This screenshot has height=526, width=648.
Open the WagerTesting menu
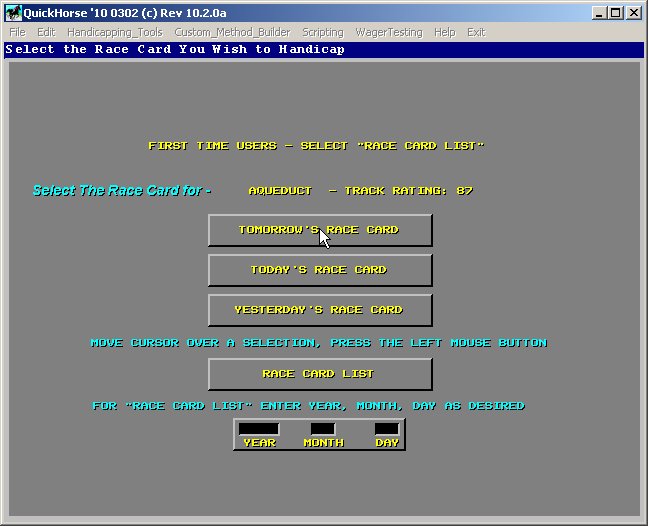click(x=389, y=32)
